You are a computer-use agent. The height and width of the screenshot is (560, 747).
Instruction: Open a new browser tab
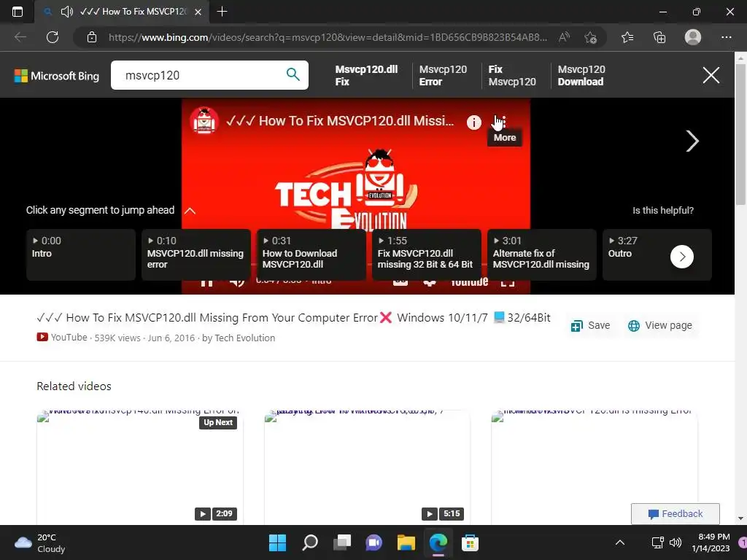click(222, 12)
